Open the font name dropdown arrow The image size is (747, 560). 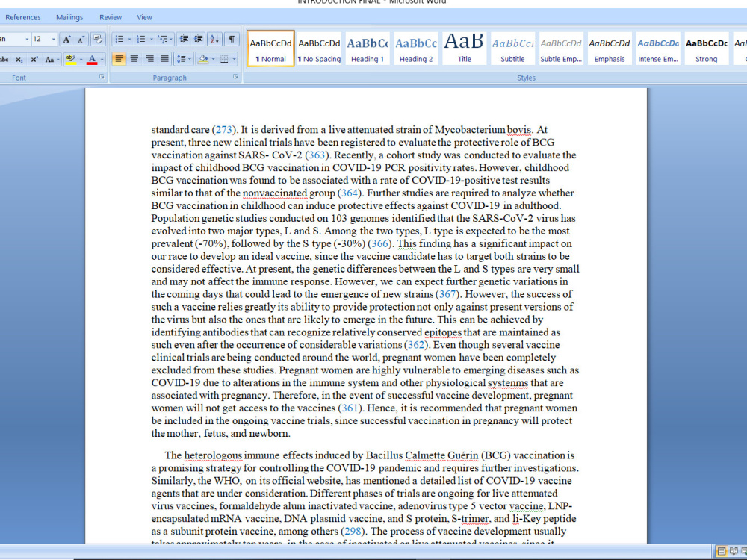click(27, 39)
